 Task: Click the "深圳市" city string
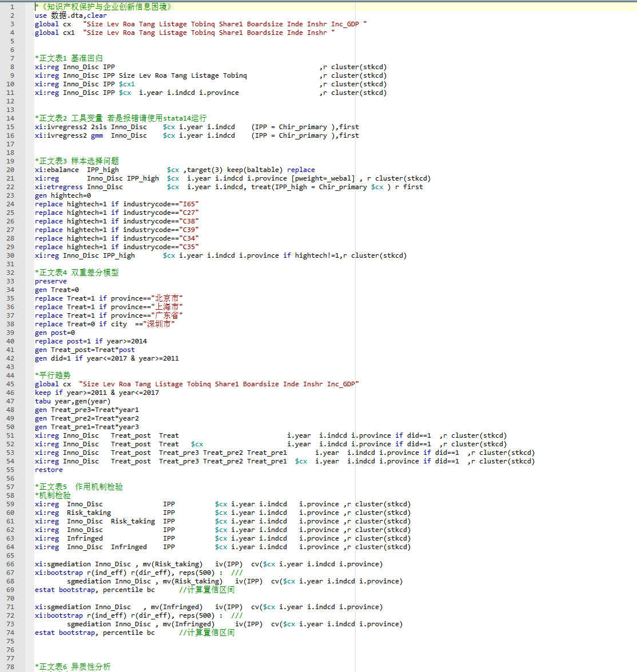tap(159, 324)
